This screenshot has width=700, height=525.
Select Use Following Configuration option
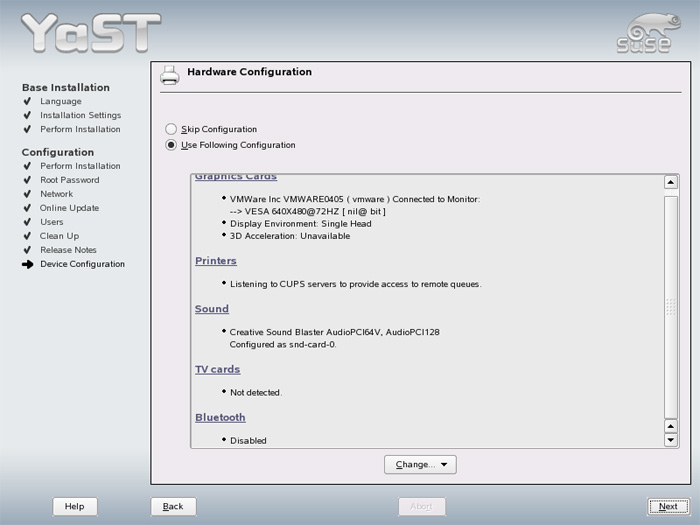tap(171, 145)
